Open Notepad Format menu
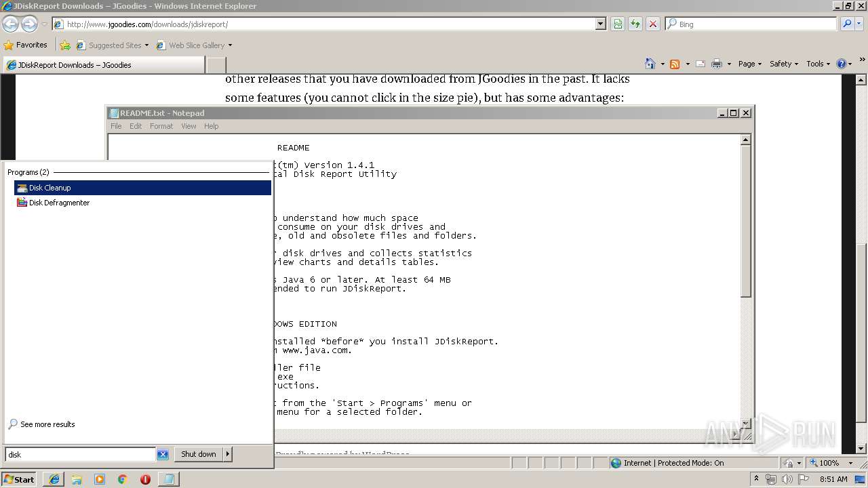868x488 pixels. 161,126
